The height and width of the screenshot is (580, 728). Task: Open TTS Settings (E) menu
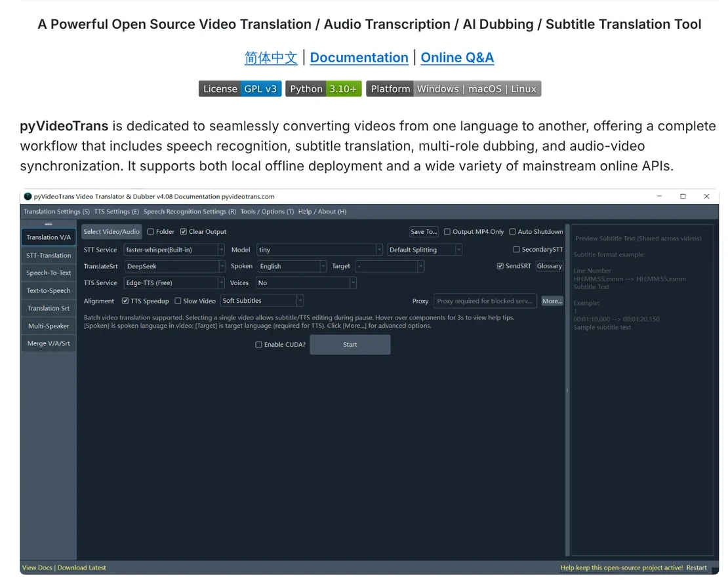[x=117, y=212]
